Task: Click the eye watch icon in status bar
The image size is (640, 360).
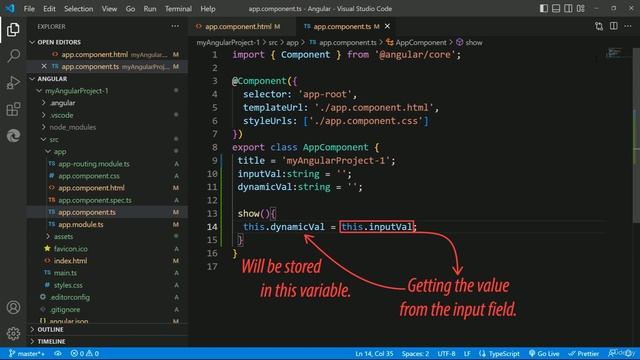Action: [x=58, y=353]
